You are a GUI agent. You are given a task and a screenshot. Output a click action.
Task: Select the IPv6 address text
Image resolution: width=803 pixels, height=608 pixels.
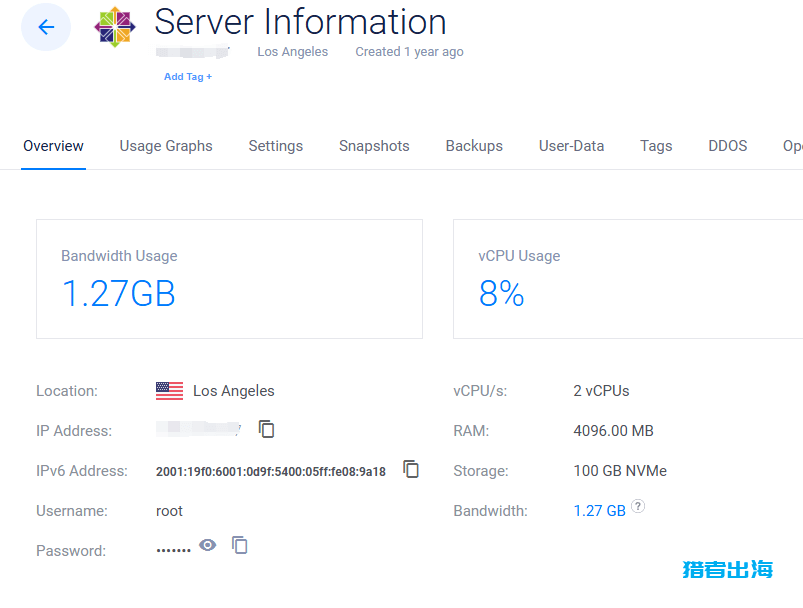pyautogui.click(x=270, y=472)
